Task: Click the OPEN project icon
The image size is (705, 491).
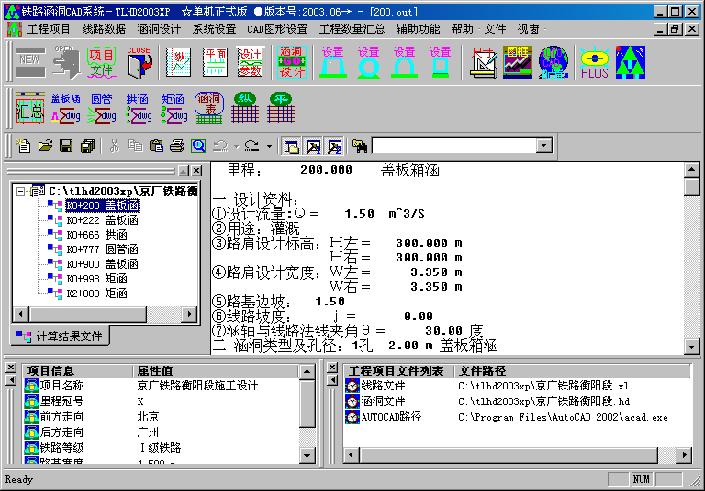Action: click(66, 62)
